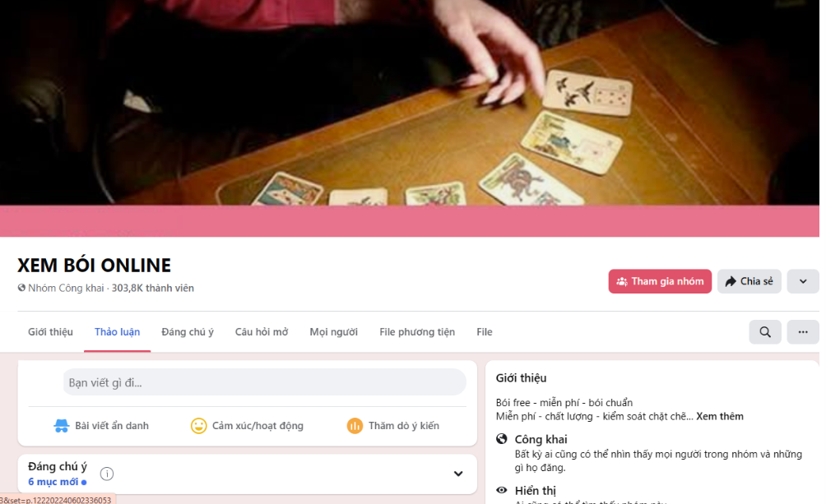Screen dimensions: 826x504
Task: Switch to the Giới thiệu tab
Action: point(50,332)
